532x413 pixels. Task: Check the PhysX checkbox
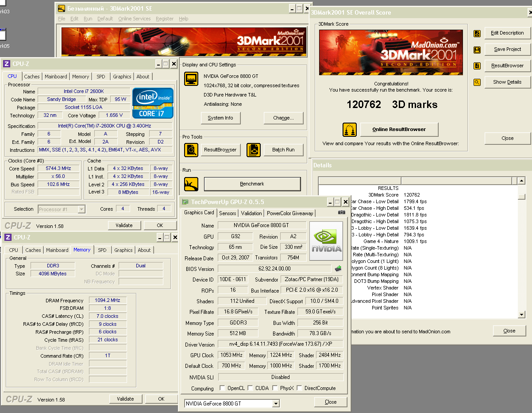275,388
